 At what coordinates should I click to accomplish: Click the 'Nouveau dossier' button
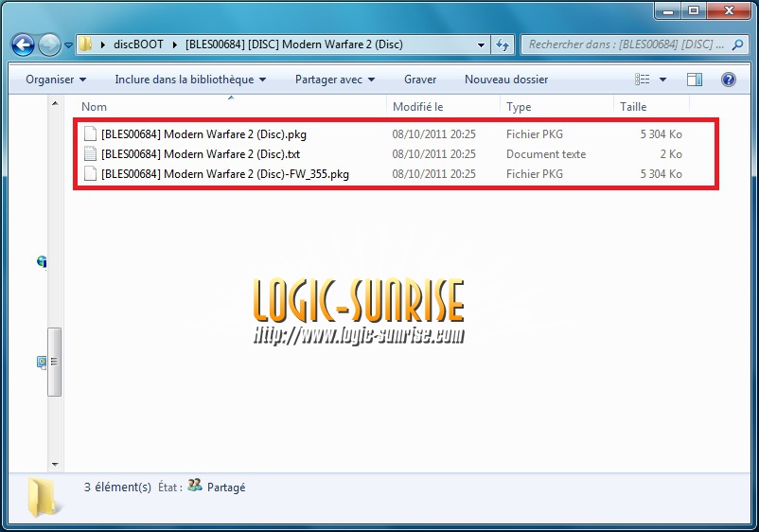point(502,80)
